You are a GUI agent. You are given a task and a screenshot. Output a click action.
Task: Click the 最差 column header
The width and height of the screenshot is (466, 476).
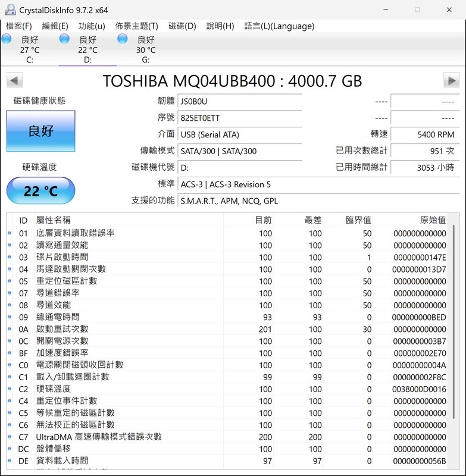(298, 220)
